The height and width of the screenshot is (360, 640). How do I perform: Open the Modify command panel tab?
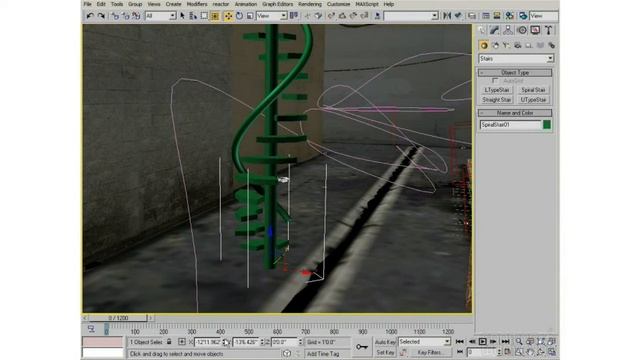494,30
